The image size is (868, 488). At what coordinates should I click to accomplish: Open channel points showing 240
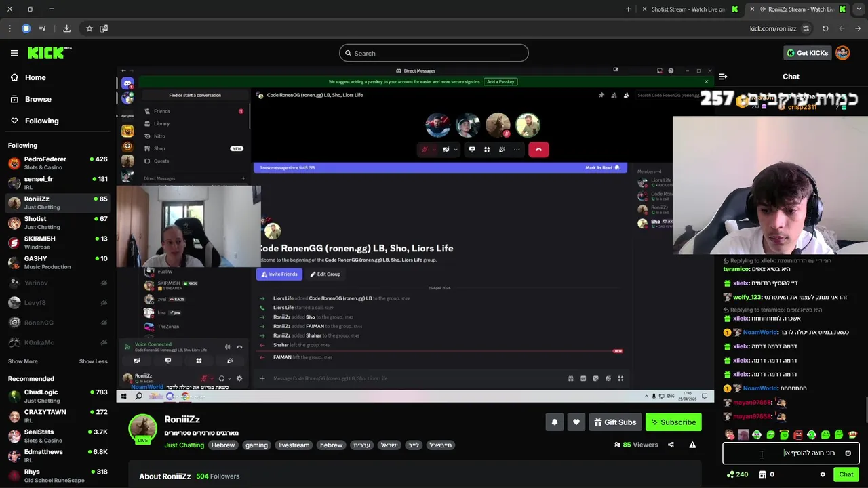click(x=737, y=474)
